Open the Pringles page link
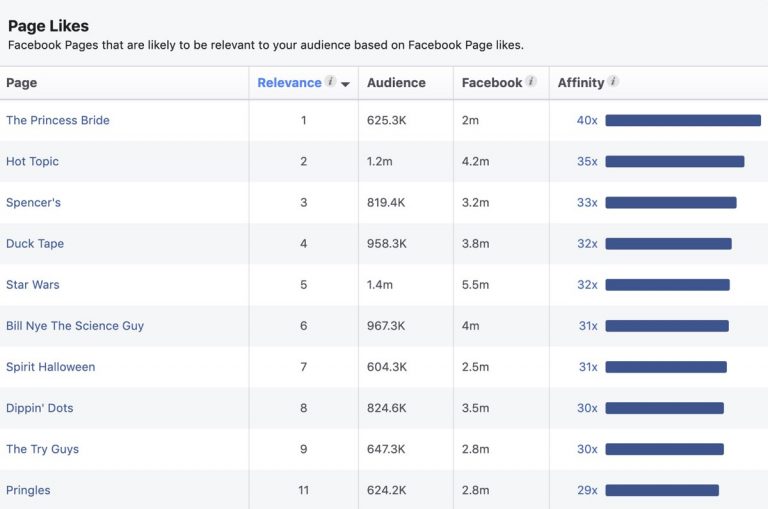This screenshot has height=509, width=768. tap(28, 490)
